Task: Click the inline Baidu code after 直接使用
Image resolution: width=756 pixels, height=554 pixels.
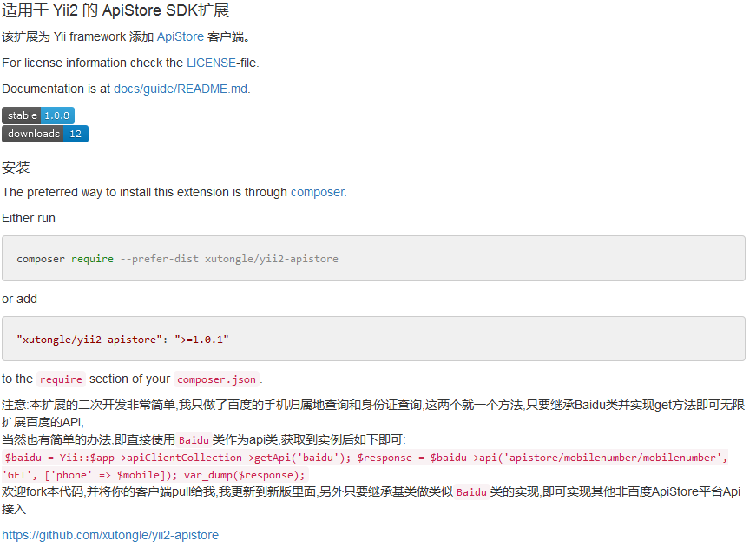Action: pos(194,439)
